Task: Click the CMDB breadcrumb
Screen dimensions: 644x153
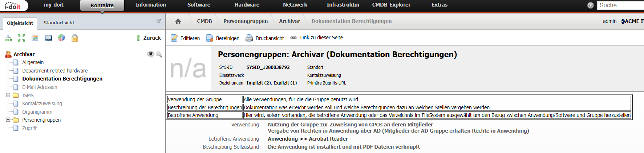Action: (x=204, y=21)
